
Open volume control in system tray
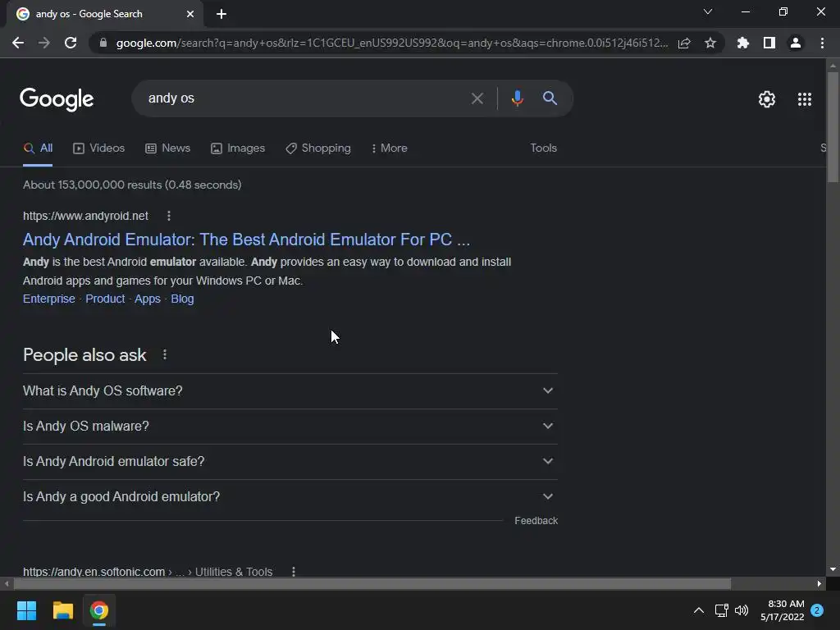coord(742,610)
